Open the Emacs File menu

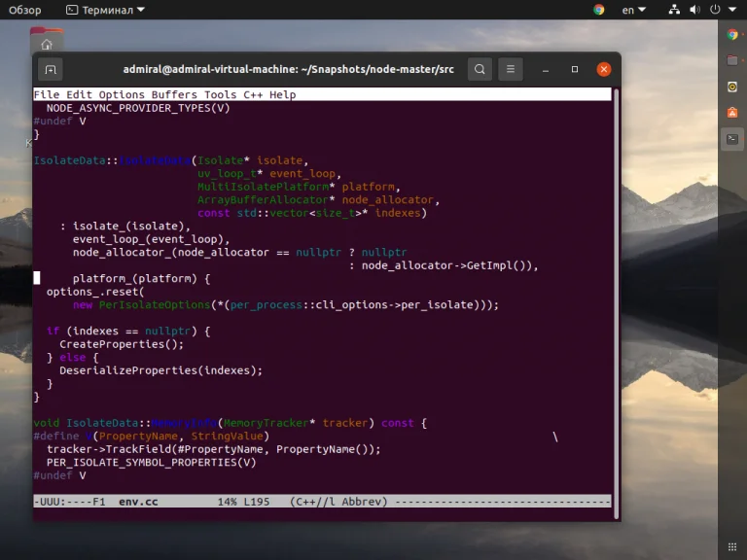click(46, 94)
